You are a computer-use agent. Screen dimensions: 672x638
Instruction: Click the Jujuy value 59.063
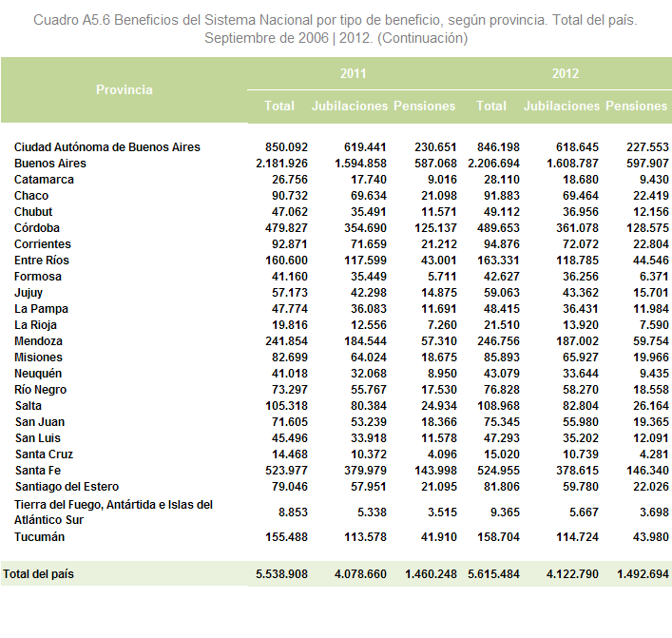coord(502,293)
